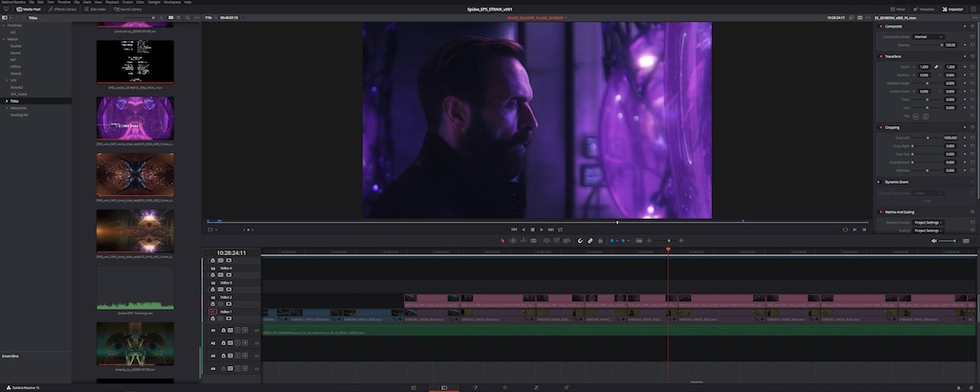Toggle the Composite section enable dot
980x392 pixels.
(880, 26)
